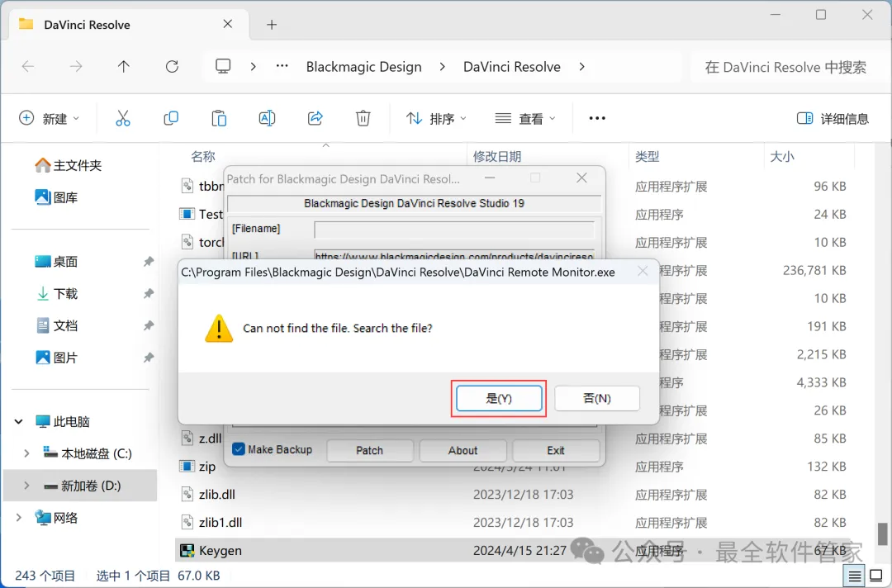Collapse the 此电脑 This PC tree
Viewport: 892px width, 588px height.
click(19, 421)
